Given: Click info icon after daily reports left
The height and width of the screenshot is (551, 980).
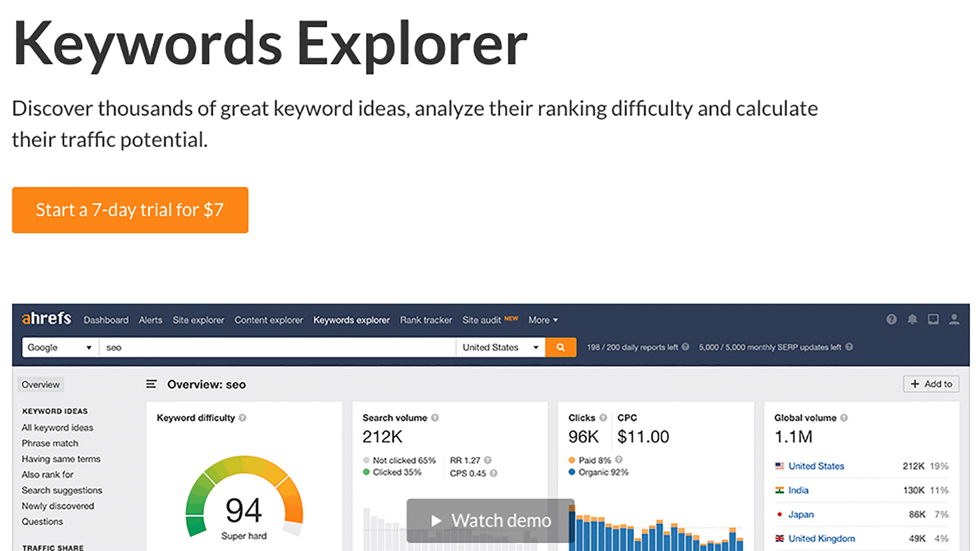Looking at the screenshot, I should pyautogui.click(x=685, y=347).
